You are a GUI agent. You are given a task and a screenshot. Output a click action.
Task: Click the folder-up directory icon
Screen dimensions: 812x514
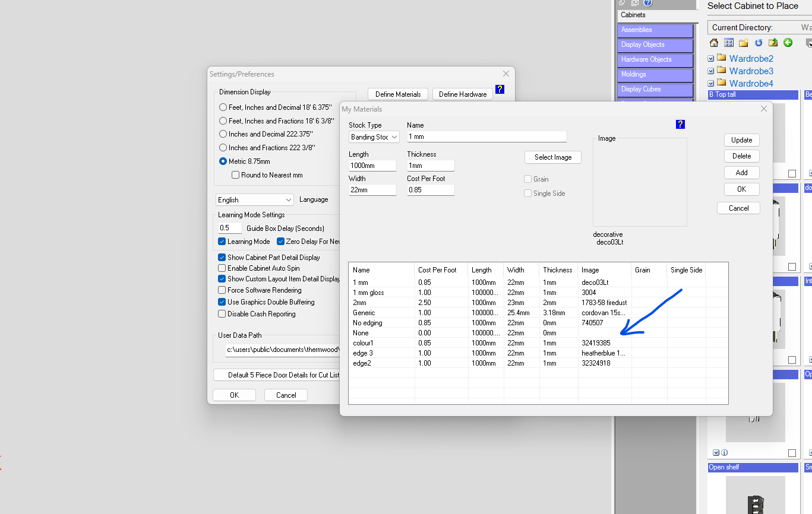pos(773,43)
